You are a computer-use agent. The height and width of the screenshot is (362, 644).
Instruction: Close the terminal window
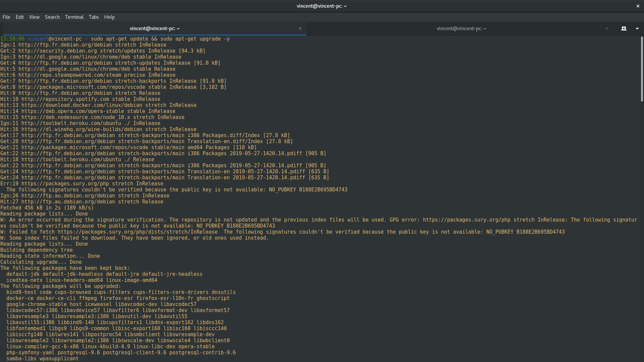pyautogui.click(x=638, y=6)
